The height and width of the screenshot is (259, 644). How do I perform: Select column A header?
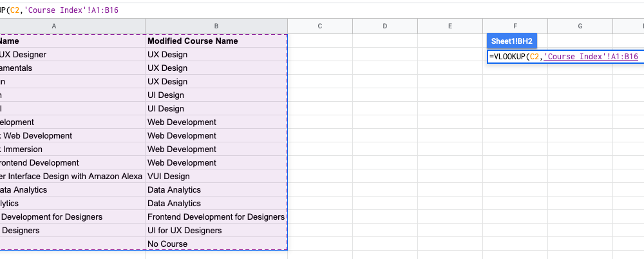tap(54, 26)
